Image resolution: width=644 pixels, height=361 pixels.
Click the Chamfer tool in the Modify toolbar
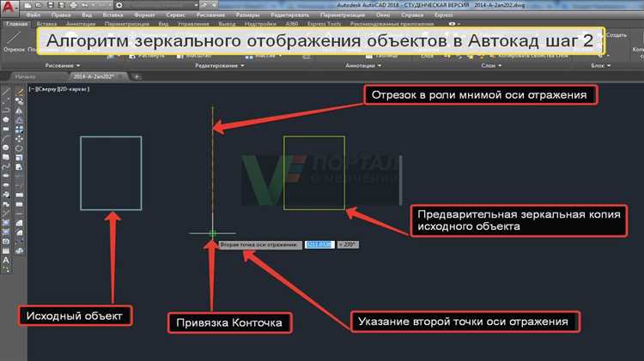[19, 223]
